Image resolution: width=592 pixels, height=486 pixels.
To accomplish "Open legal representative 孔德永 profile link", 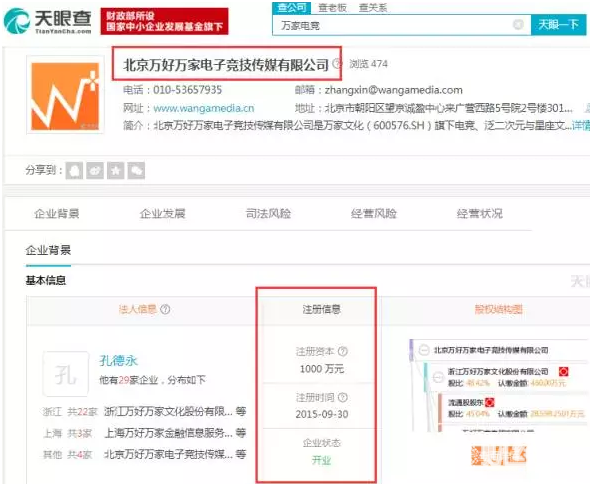I will tap(118, 361).
